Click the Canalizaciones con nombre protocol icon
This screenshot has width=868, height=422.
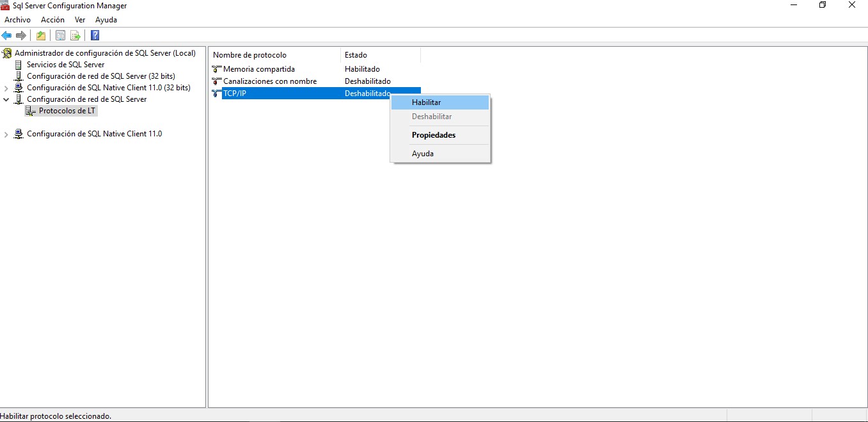coord(216,81)
